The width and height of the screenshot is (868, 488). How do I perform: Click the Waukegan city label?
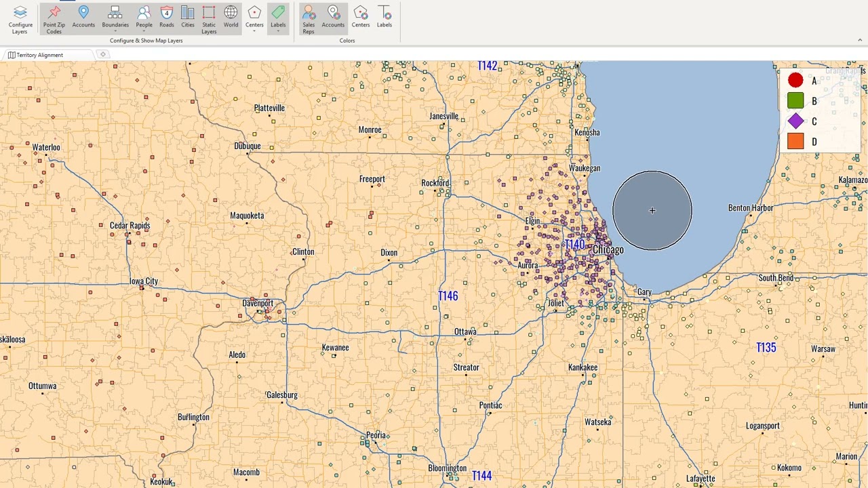click(585, 168)
